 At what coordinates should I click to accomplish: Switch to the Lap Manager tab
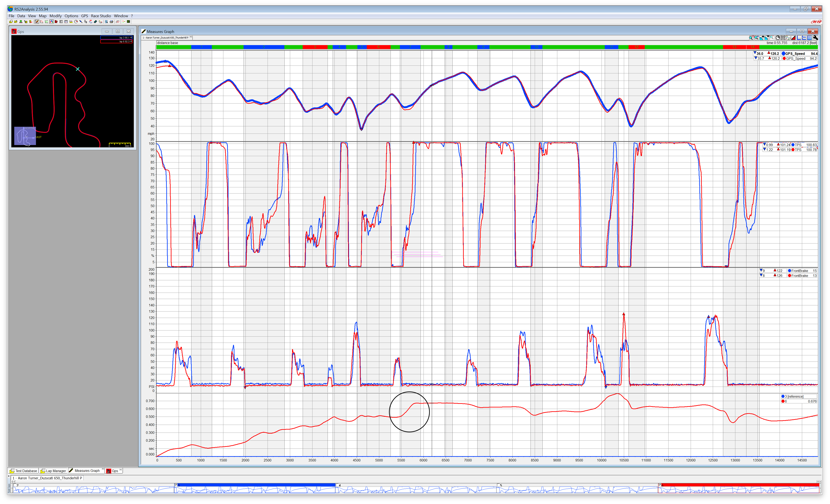(53, 471)
